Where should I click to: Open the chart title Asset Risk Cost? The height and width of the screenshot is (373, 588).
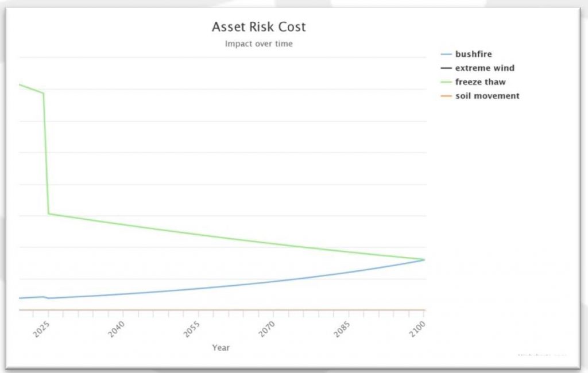pos(258,26)
